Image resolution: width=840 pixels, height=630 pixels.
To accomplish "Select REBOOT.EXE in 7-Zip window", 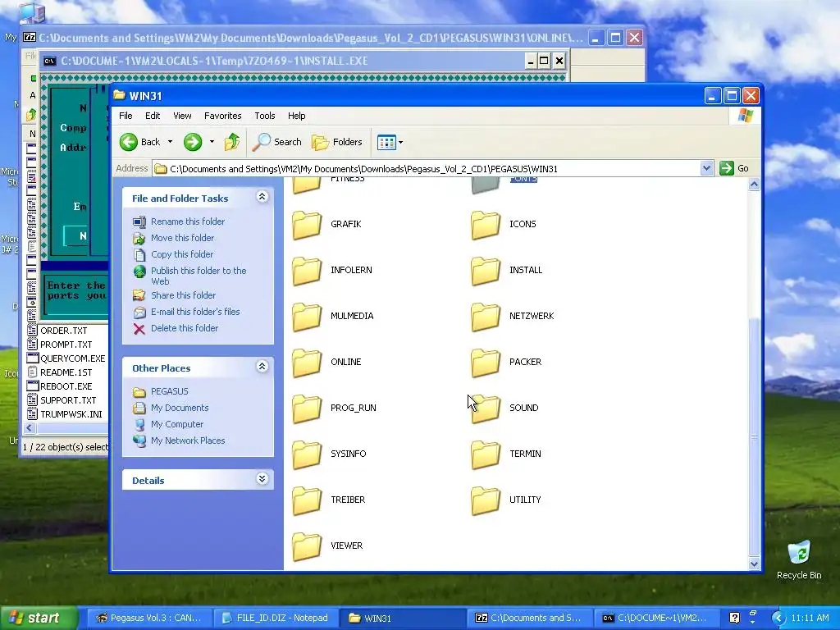I will [66, 387].
